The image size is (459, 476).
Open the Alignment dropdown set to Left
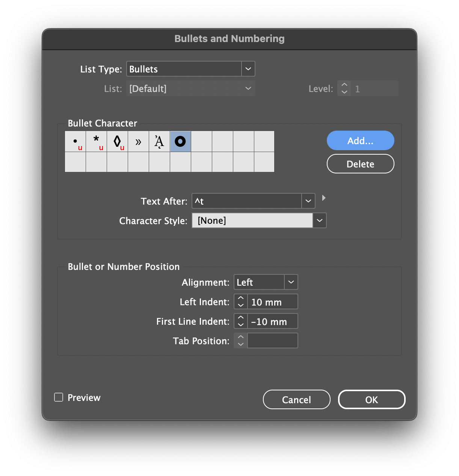pos(291,282)
